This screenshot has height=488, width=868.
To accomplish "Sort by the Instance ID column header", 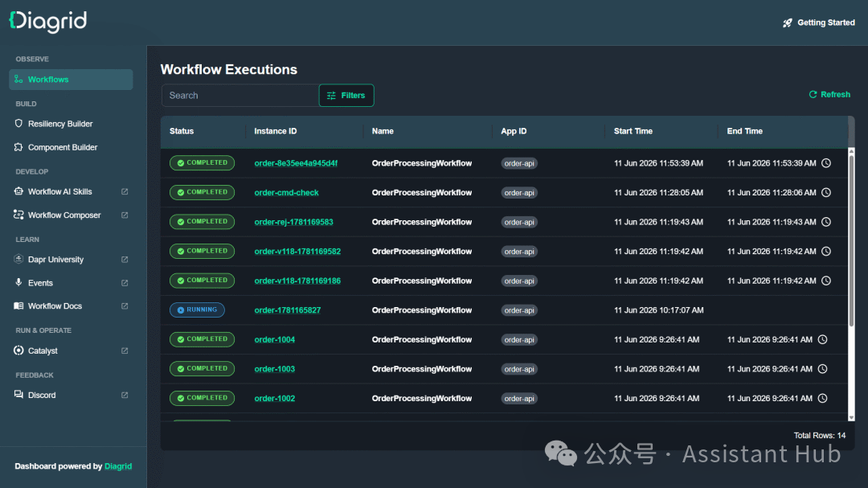I will click(x=276, y=131).
